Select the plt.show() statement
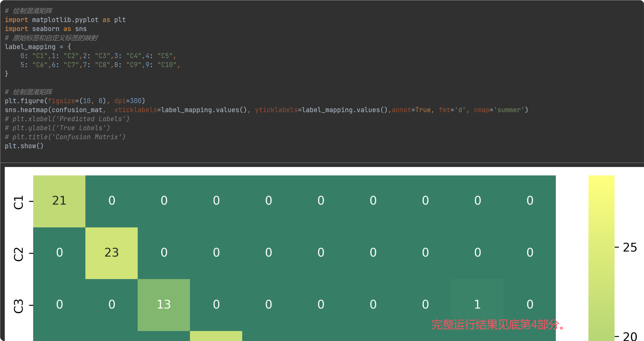The width and height of the screenshot is (644, 341). [x=24, y=146]
